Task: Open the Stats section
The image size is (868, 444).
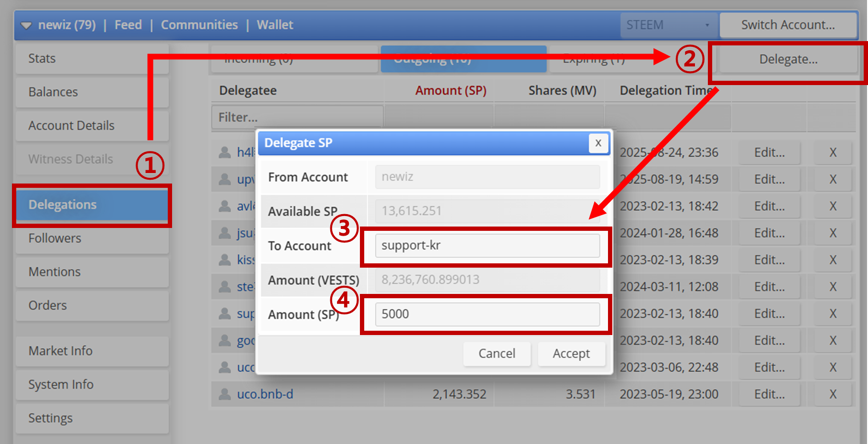Action: [92, 58]
